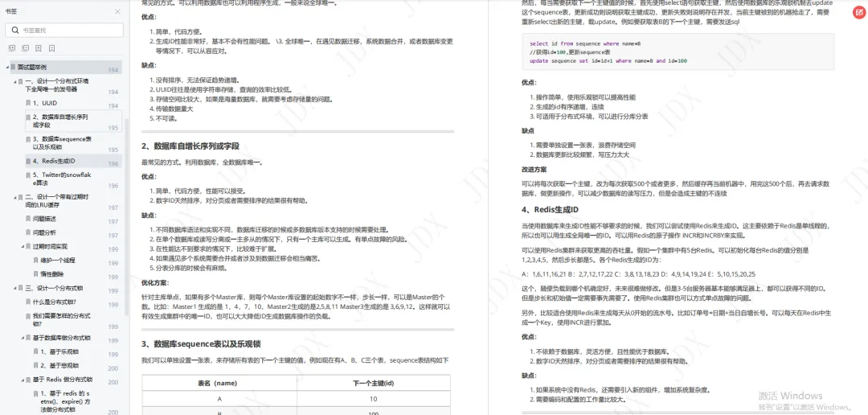Collapse the 面试题举例 bookmark node
Viewport: 868px width, 415px height.
coord(7,67)
